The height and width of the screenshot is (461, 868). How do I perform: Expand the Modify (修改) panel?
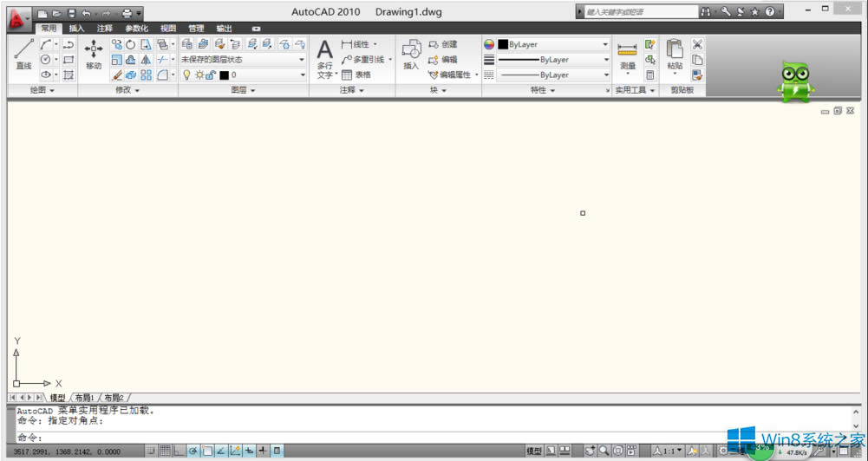tap(127, 90)
